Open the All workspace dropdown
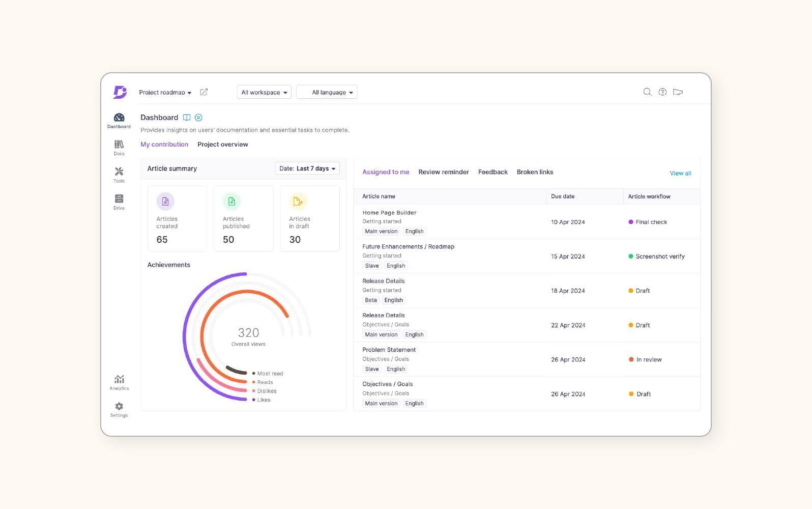The width and height of the screenshot is (812, 509). 264,92
